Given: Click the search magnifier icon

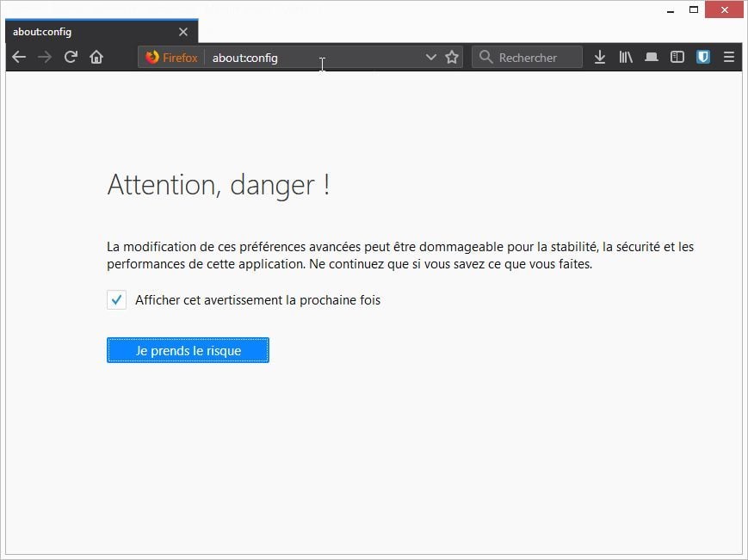Looking at the screenshot, I should (485, 57).
